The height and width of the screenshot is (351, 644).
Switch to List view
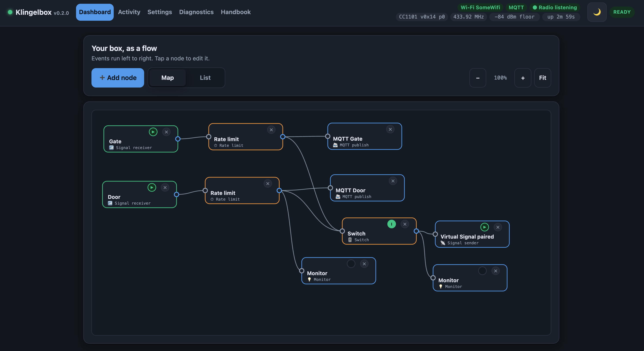tap(205, 78)
